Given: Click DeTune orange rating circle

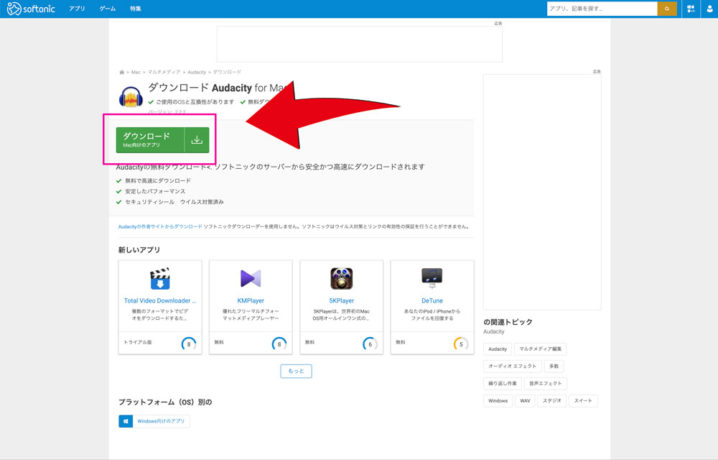Looking at the screenshot, I should [x=461, y=344].
